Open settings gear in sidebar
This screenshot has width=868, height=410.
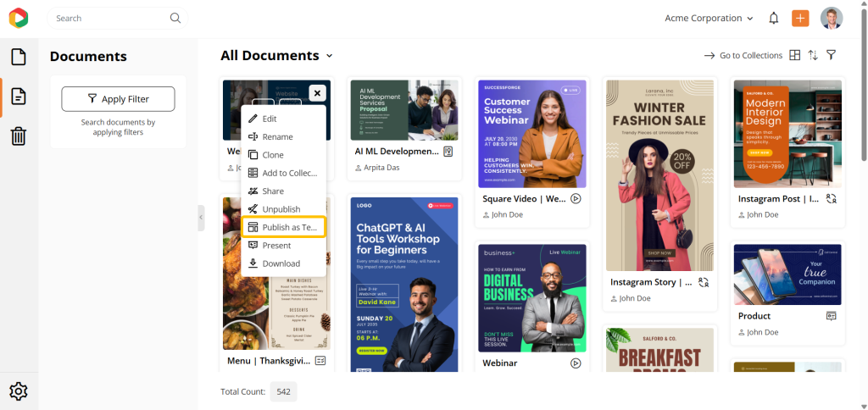pos(19,391)
